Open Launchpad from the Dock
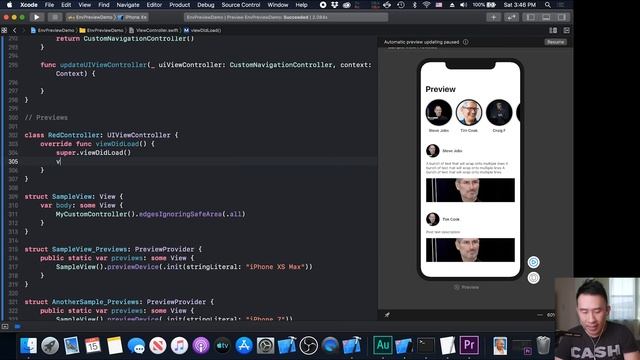Viewport: 640px width, 360px height. click(50, 346)
